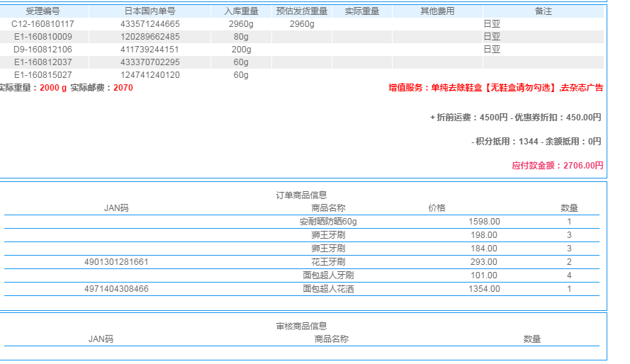
Task: Click JAN码 header in audit items table
Action: pos(101,339)
